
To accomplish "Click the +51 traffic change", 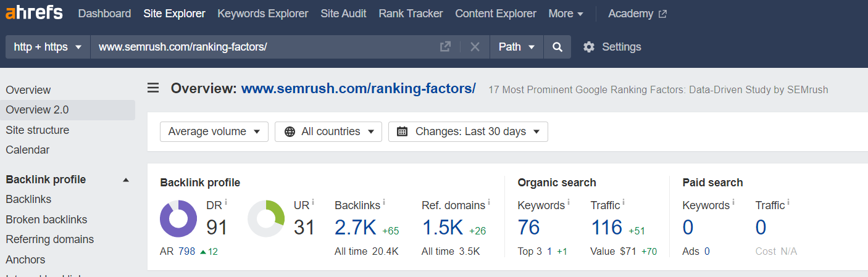I will click(637, 231).
